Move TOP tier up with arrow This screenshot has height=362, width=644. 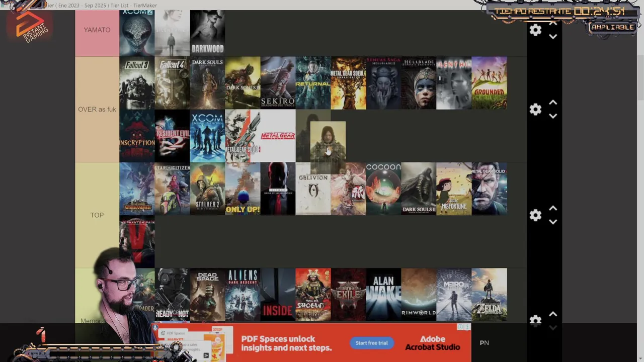553,208
